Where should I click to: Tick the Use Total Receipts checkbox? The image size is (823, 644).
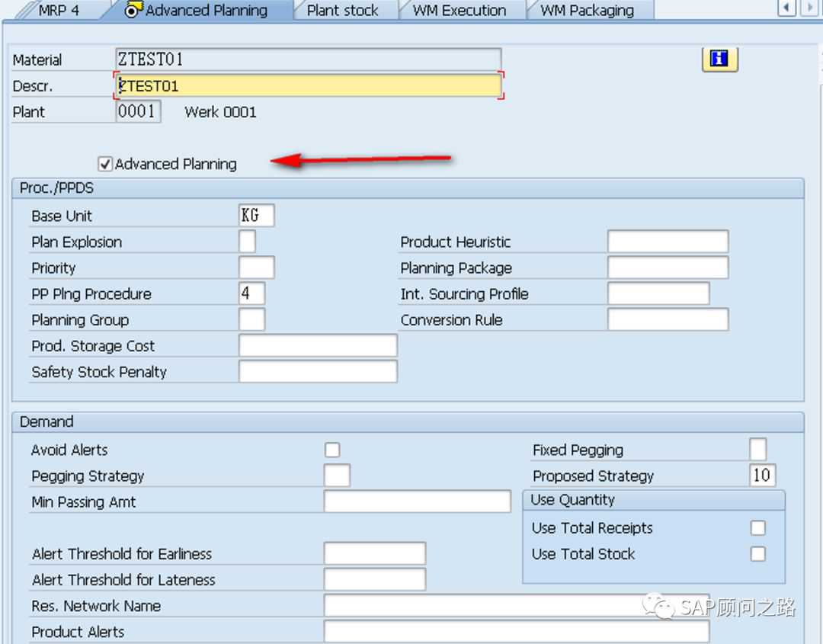pos(757,528)
